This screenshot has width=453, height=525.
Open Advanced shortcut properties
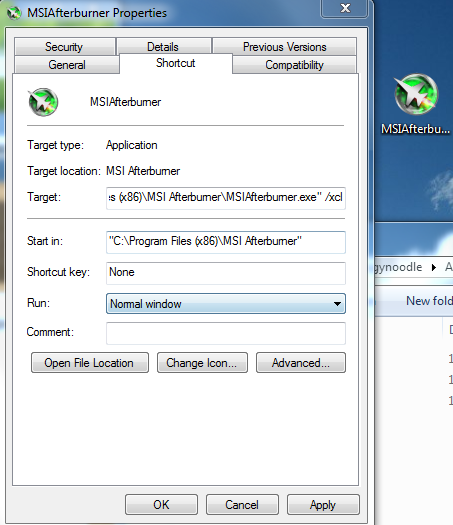point(301,363)
